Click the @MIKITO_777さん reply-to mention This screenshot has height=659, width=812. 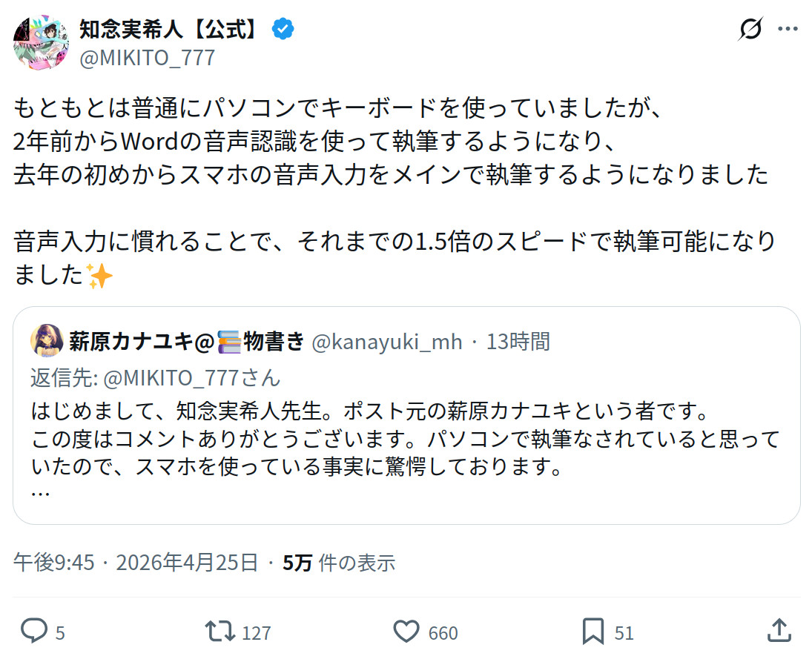191,377
